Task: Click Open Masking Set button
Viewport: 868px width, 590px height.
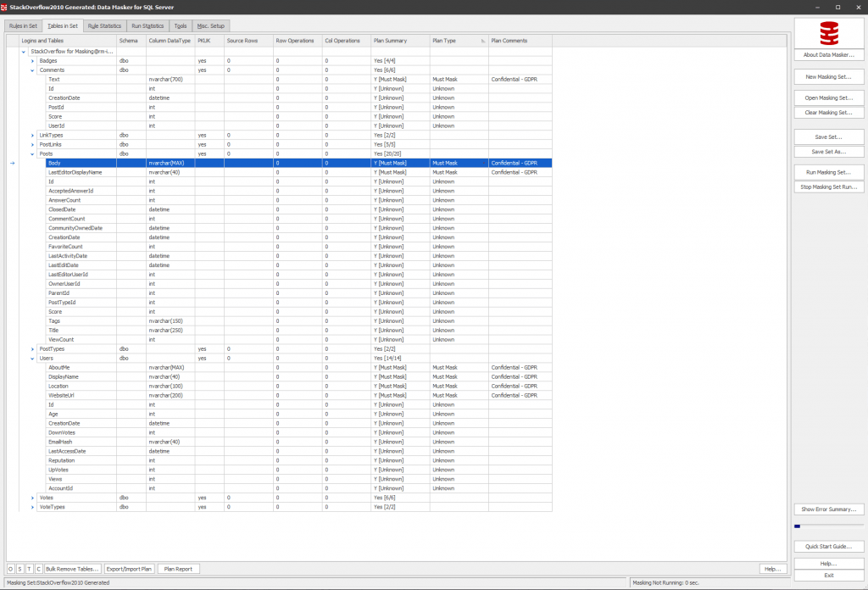Action: 829,98
